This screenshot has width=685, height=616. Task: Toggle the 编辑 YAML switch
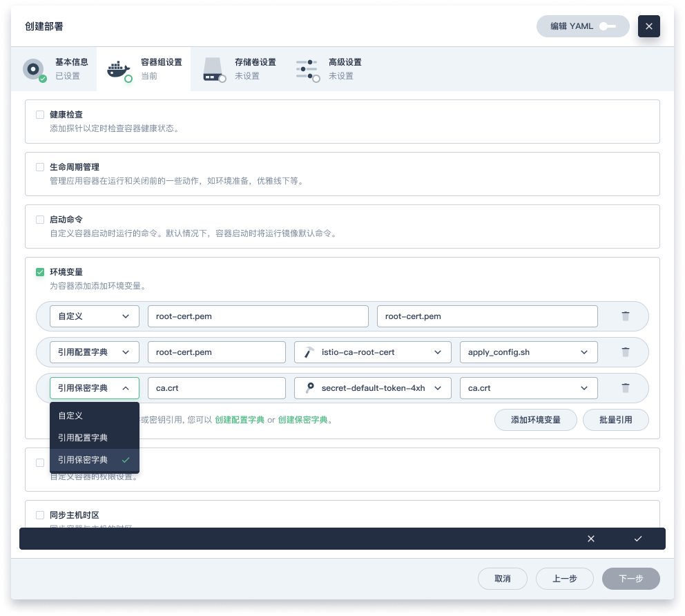[608, 26]
